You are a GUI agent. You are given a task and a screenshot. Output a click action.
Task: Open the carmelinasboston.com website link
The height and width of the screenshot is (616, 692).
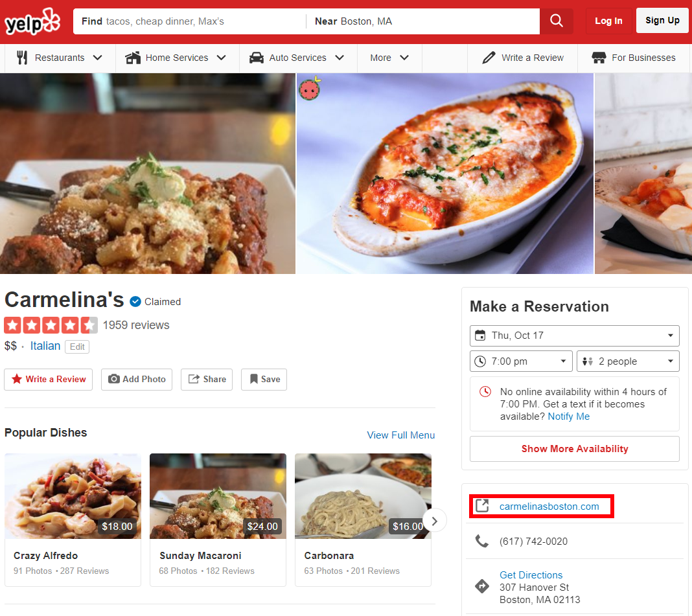point(549,506)
